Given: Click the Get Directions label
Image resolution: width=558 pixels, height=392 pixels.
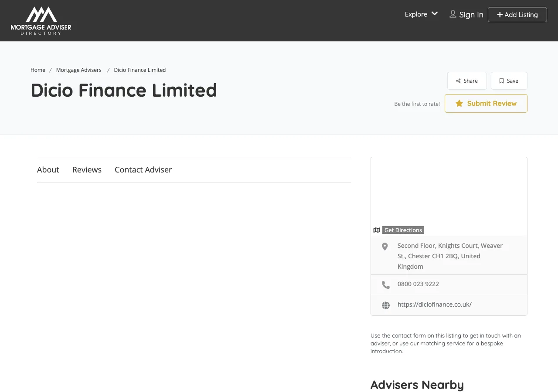Looking at the screenshot, I should (403, 230).
